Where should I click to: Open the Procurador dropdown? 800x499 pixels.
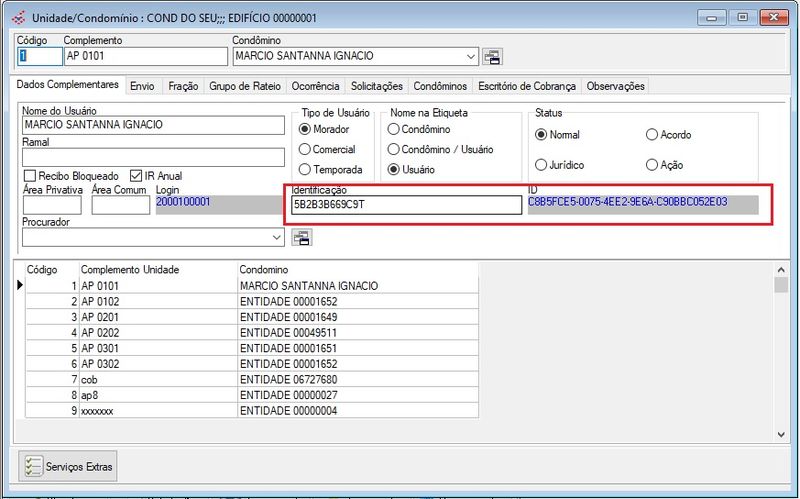click(x=277, y=238)
